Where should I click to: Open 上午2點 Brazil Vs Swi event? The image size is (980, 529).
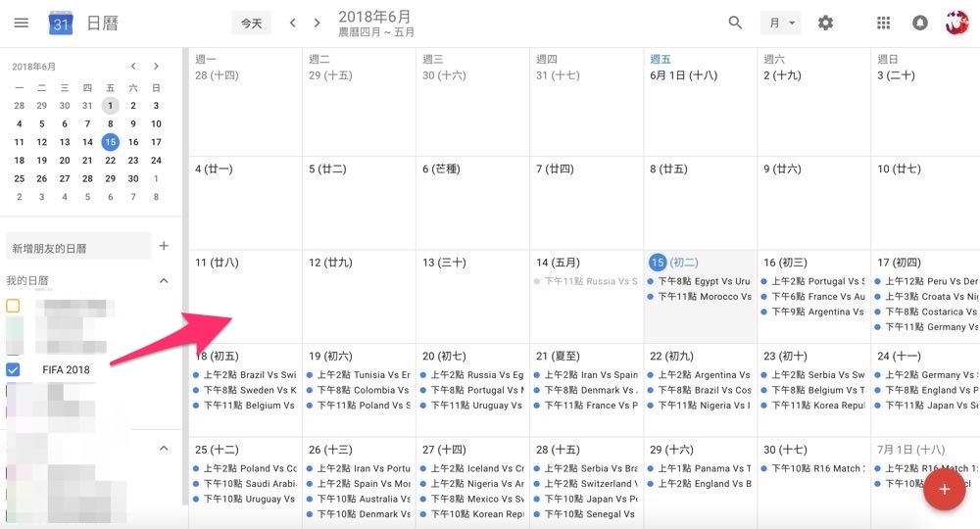[x=244, y=375]
